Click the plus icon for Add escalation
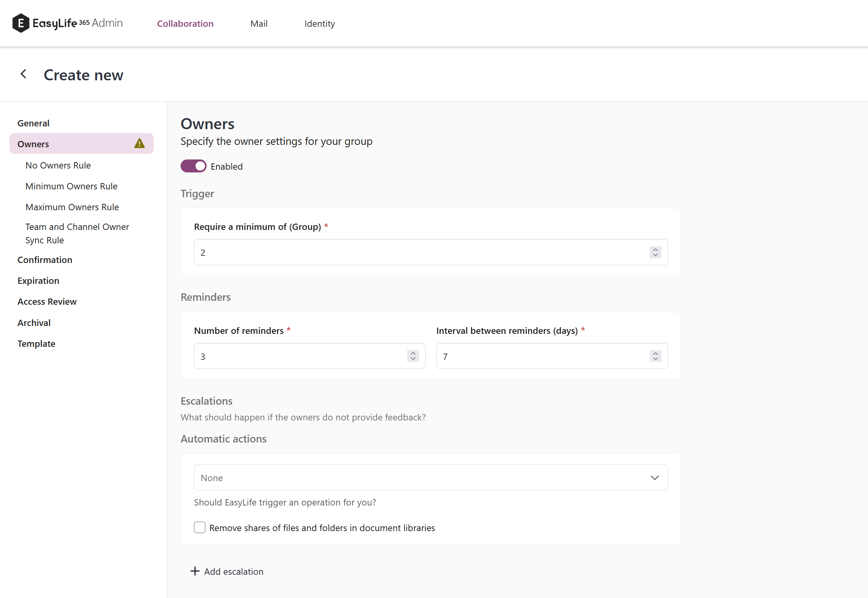868x598 pixels. (195, 571)
